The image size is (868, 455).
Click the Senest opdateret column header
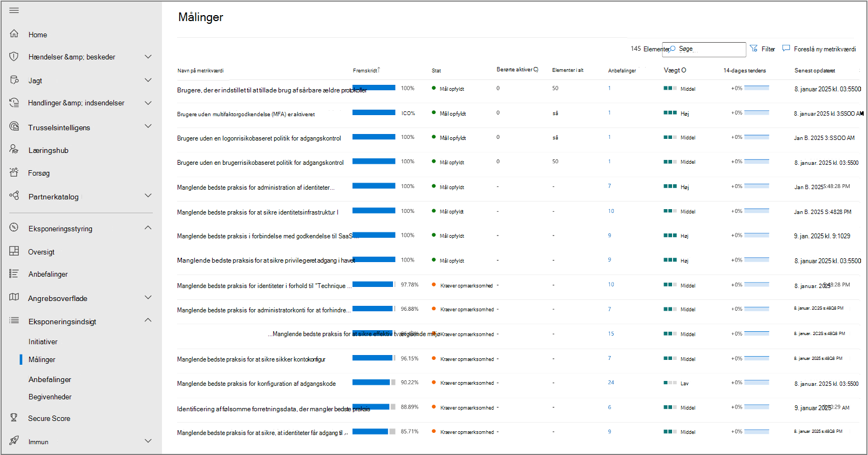tap(815, 71)
